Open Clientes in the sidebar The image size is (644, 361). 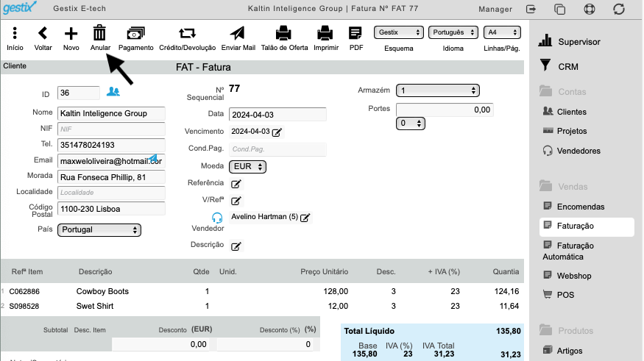coord(571,112)
